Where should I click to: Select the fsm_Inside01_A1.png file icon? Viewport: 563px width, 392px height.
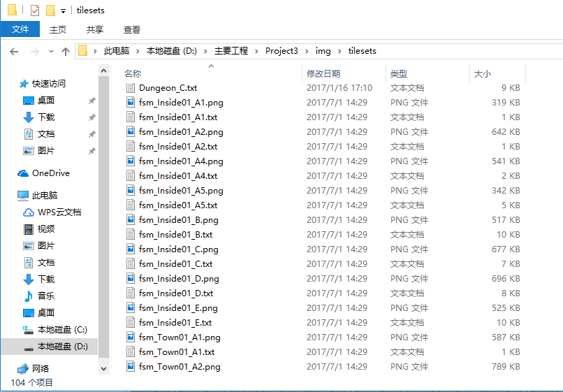point(131,103)
